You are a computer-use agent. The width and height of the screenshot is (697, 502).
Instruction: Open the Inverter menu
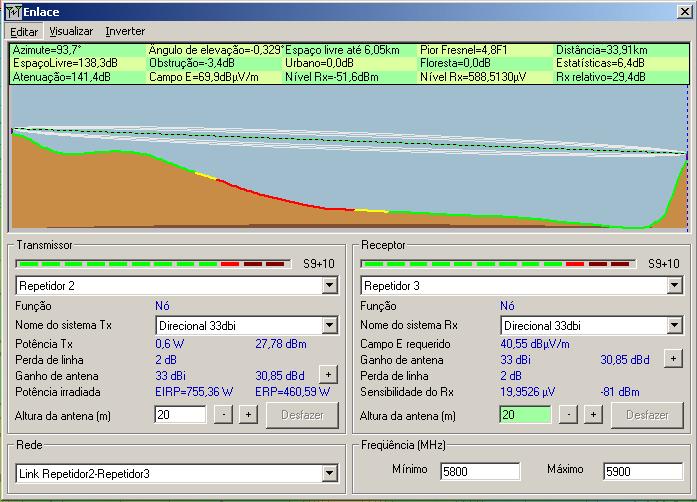[125, 31]
